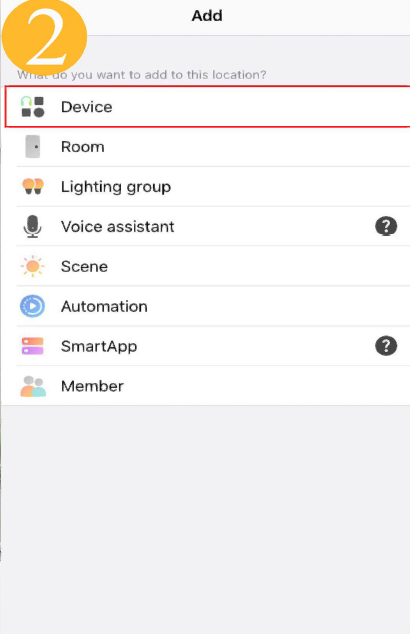Choose the SmartApp entry
The height and width of the screenshot is (634, 410).
[213, 346]
